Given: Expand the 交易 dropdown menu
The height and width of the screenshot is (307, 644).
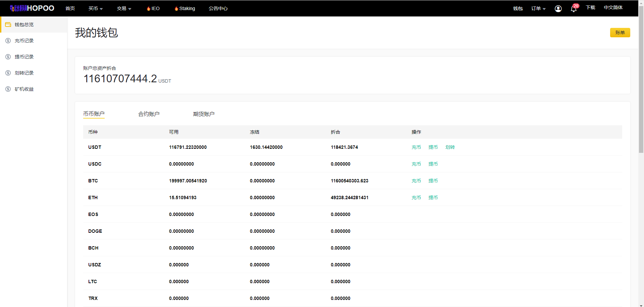Looking at the screenshot, I should tap(124, 8).
